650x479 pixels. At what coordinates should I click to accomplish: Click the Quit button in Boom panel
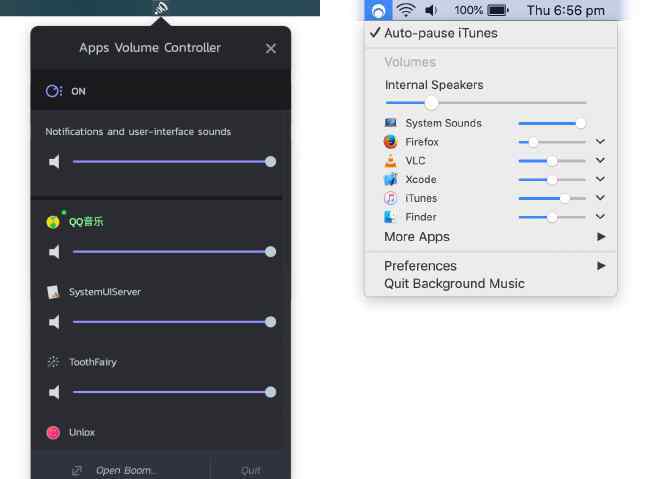click(251, 470)
